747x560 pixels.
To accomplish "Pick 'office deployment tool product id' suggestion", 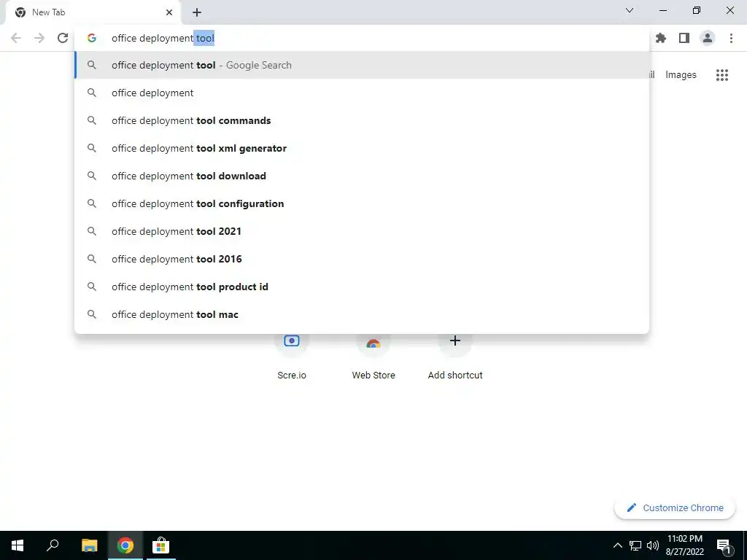I will point(362,287).
